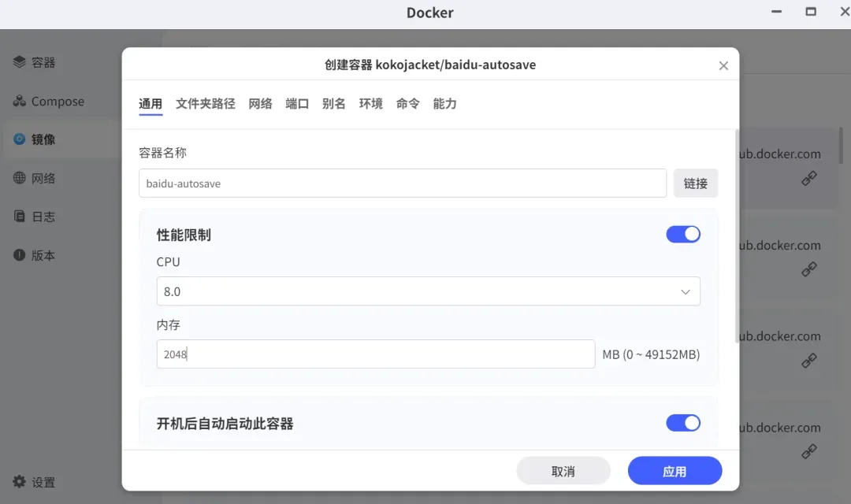Viewport: 851px width, 504px height.
Task: Open 设置 at the sidebar bottom
Action: 35,482
